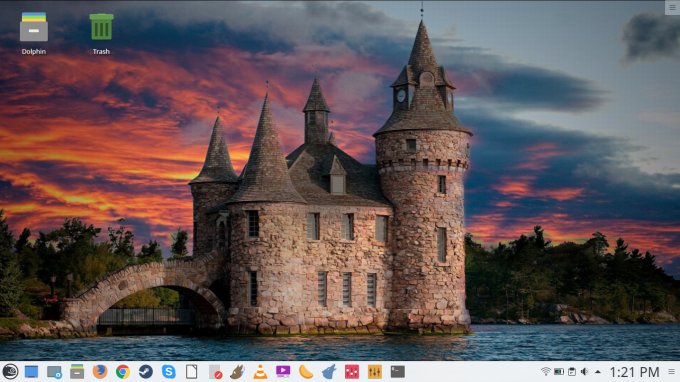The image size is (680, 382).
Task: Open the Wi-Fi network tray icon
Action: pos(546,372)
